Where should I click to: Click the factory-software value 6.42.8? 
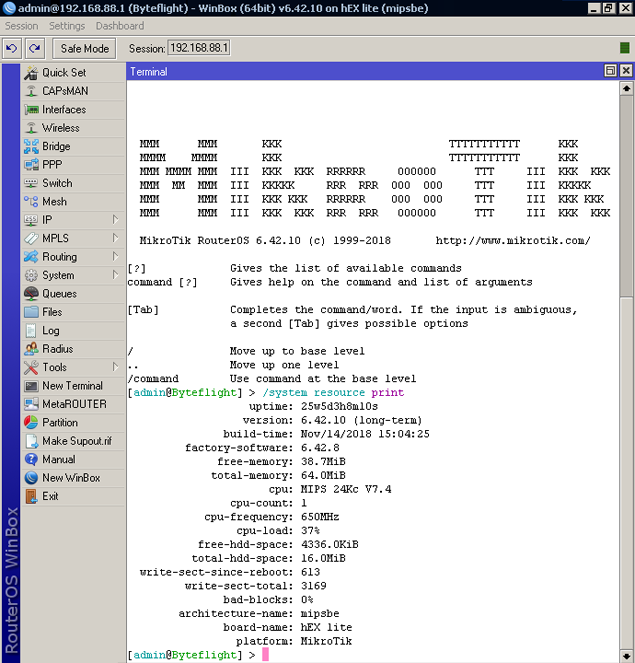tap(320, 448)
